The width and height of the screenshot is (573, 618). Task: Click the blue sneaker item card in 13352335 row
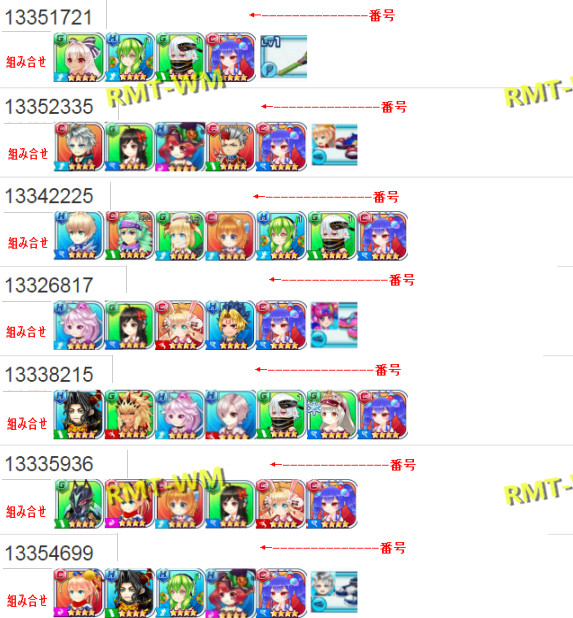pos(335,145)
